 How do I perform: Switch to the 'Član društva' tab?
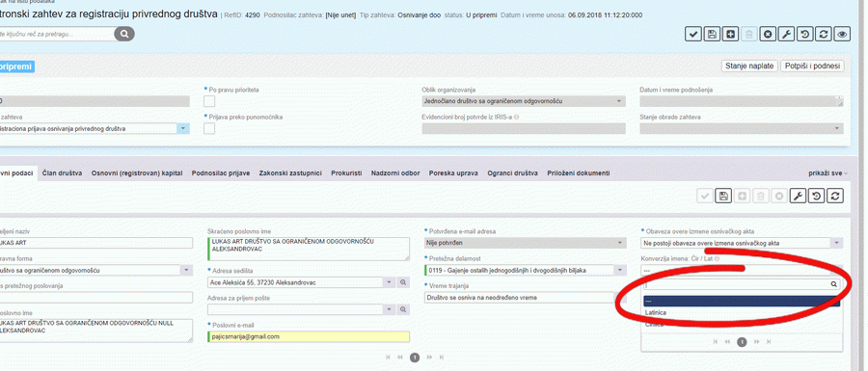(x=62, y=173)
